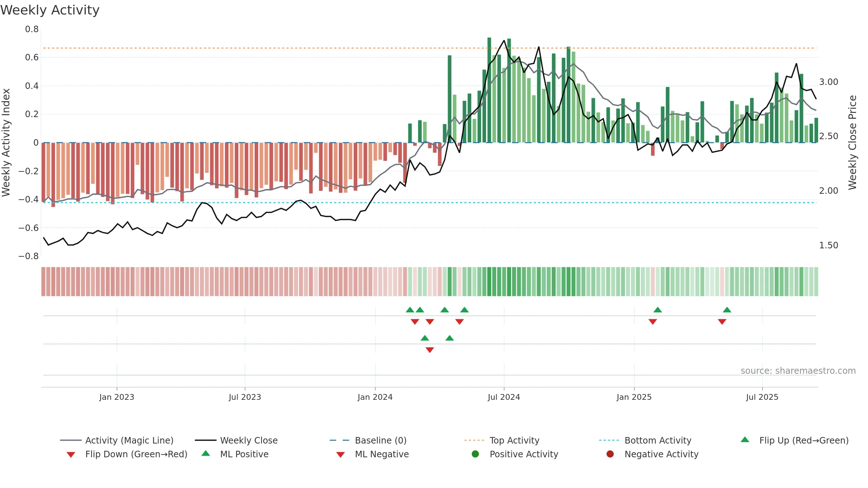Click flip-down marker just after Jan 2025
The height and width of the screenshot is (488, 868).
(653, 322)
